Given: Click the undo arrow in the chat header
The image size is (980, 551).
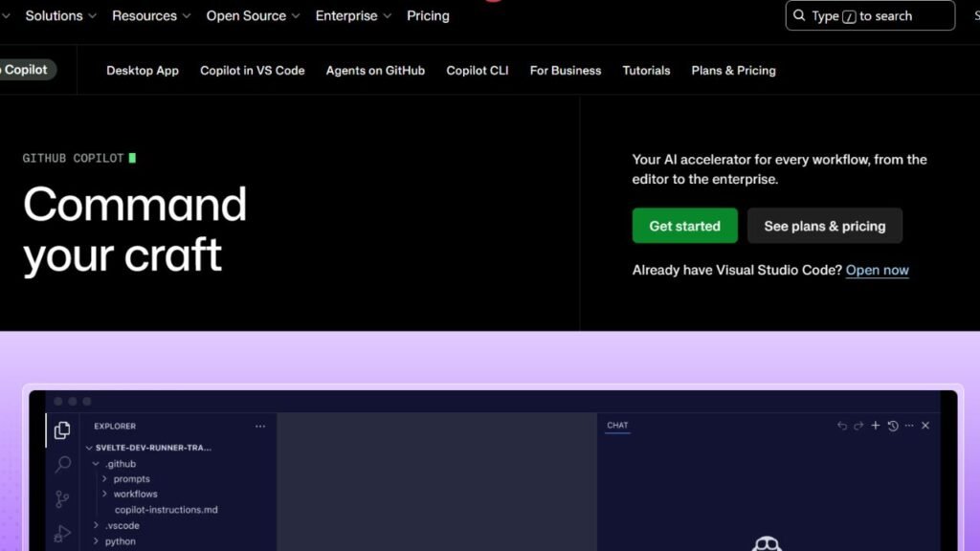Looking at the screenshot, I should [842, 426].
